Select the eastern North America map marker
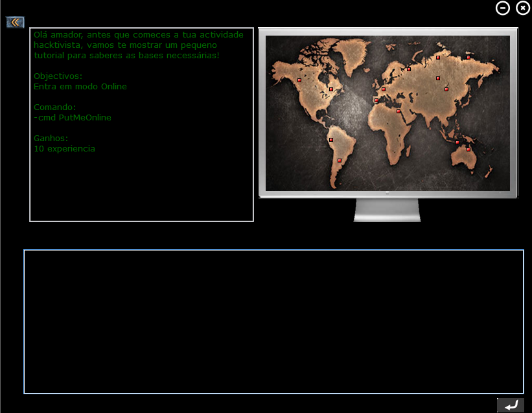 coord(330,89)
